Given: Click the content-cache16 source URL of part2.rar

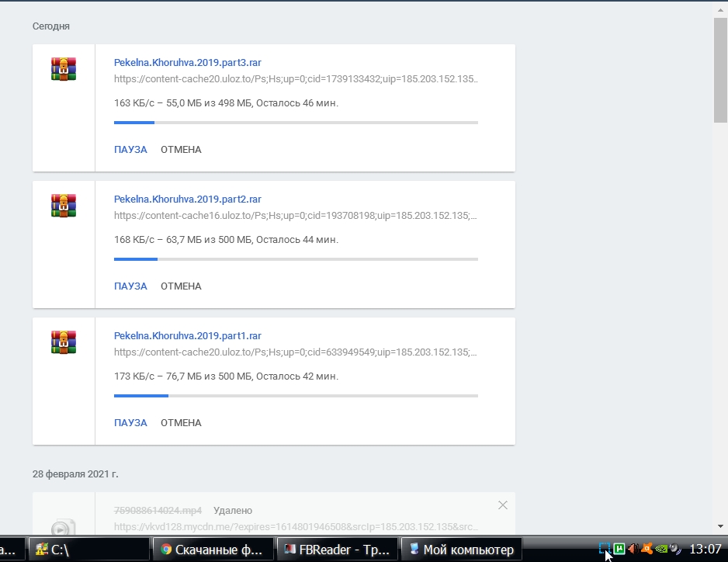Looking at the screenshot, I should pos(295,216).
